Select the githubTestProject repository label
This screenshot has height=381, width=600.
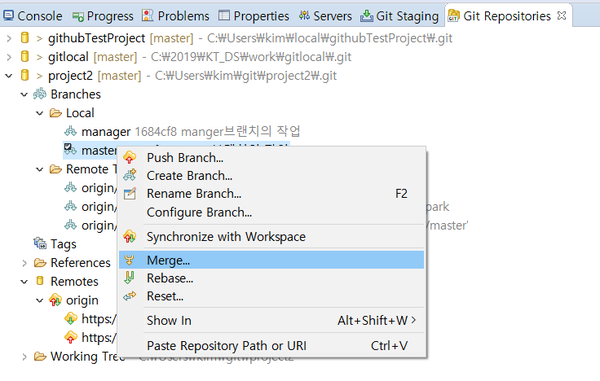(x=96, y=38)
